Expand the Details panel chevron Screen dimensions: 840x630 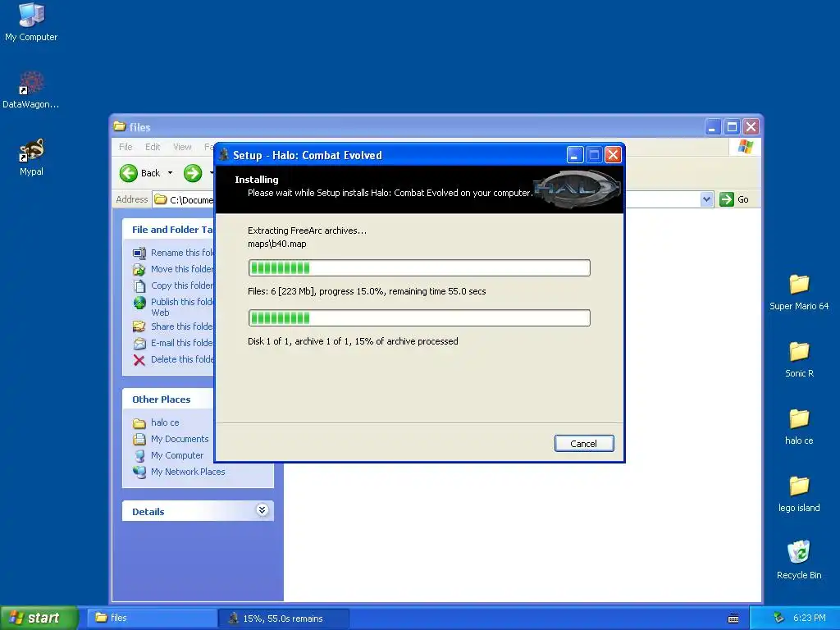coord(262,509)
